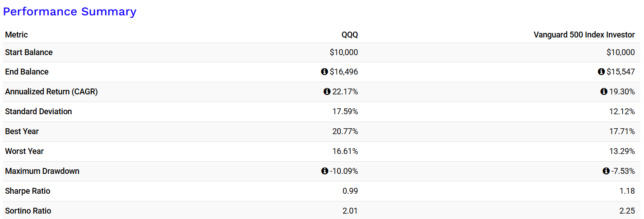This screenshot has width=644, height=219.
Task: Click the Annualized Return (CAGR) label
Action: pos(51,92)
